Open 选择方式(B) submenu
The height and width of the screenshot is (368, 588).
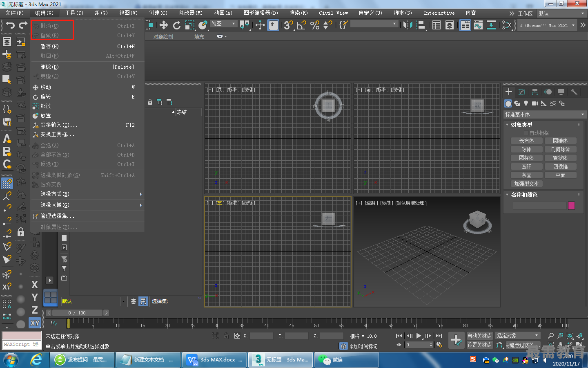[x=87, y=194]
